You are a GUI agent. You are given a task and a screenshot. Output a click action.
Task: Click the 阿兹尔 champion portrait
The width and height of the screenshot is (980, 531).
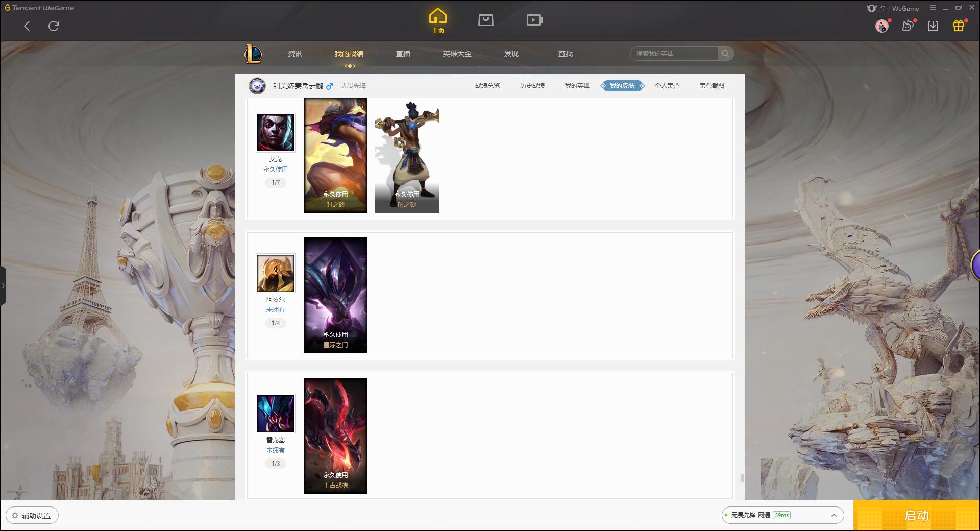276,273
